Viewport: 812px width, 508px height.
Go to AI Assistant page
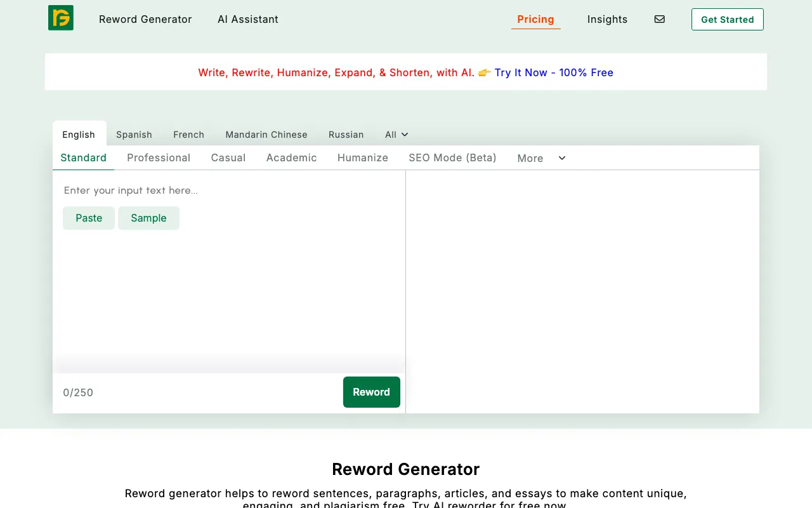[x=248, y=19]
